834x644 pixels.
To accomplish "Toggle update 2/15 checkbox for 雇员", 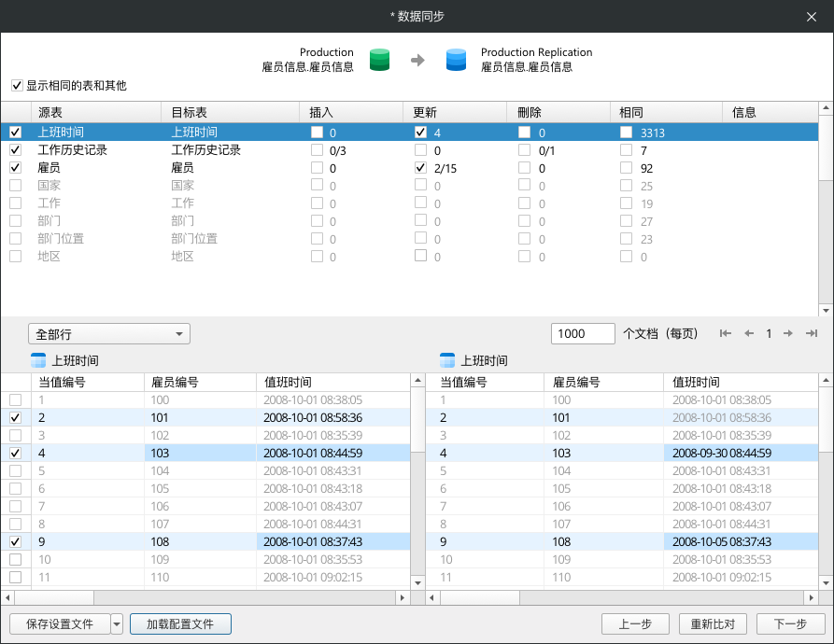I will click(420, 168).
